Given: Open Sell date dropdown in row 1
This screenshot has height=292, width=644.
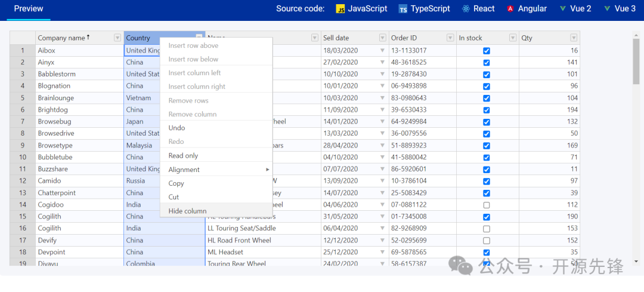Looking at the screenshot, I should [x=382, y=51].
